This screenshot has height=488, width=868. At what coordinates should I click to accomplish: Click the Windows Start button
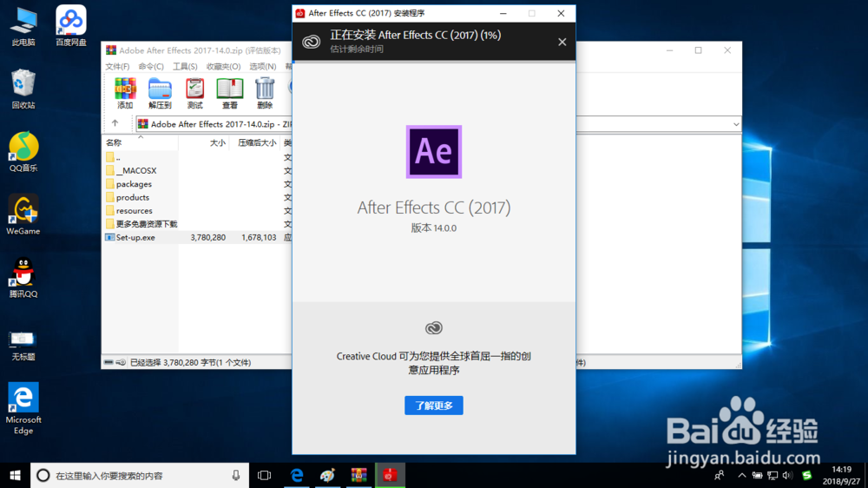[15, 475]
